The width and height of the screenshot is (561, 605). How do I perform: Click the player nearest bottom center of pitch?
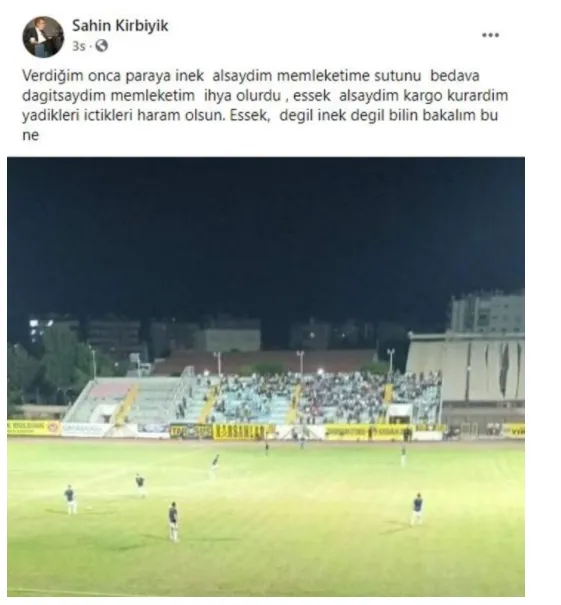click(x=174, y=522)
